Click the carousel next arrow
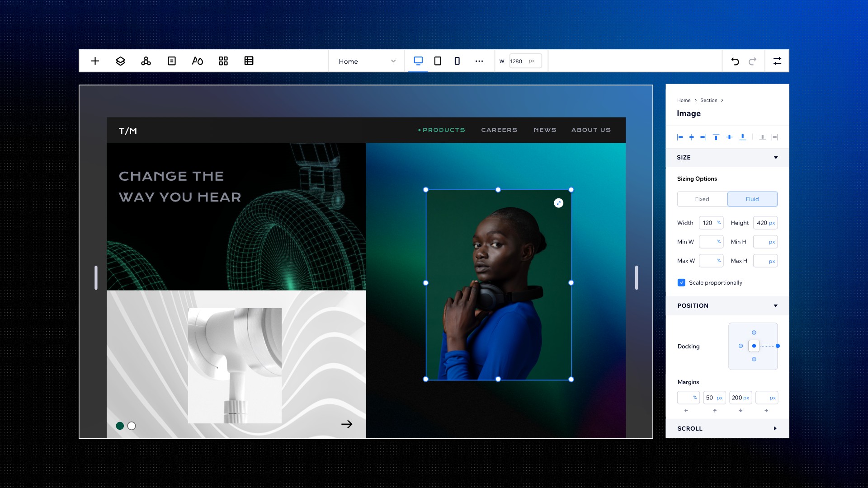 (347, 424)
